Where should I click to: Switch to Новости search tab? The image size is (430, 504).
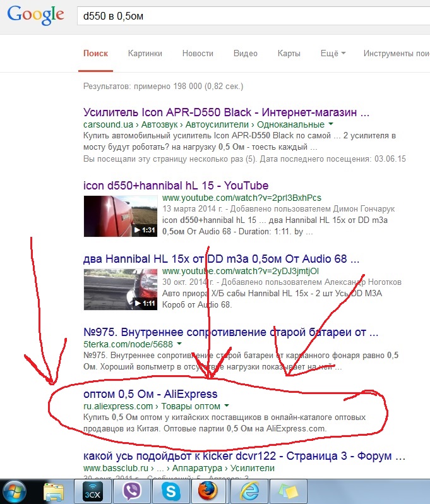click(x=198, y=54)
